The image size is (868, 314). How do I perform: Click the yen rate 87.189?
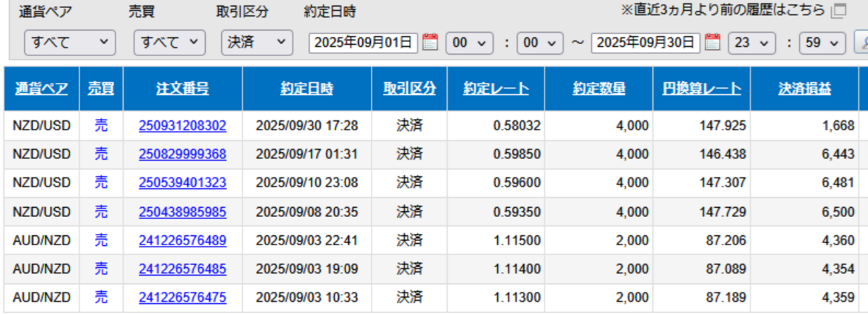click(x=726, y=297)
